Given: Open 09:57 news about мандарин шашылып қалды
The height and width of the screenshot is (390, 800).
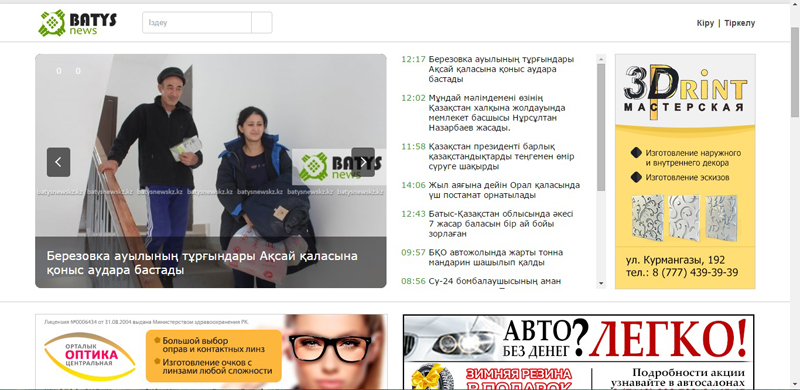Looking at the screenshot, I should 495,257.
